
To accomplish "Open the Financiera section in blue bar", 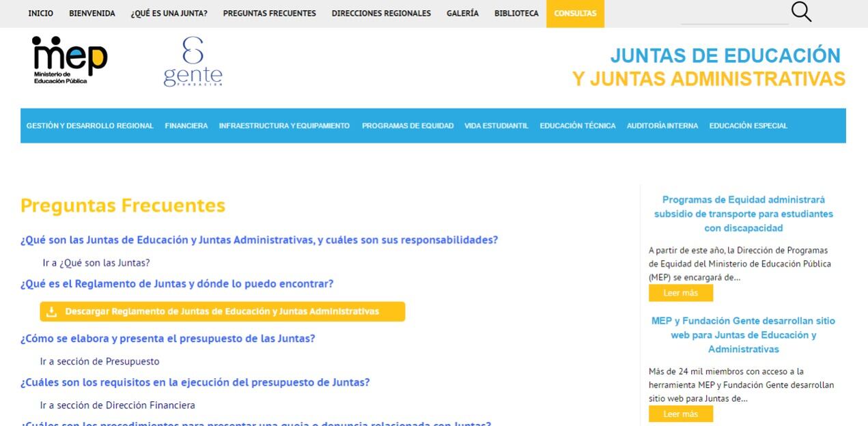I will [186, 126].
